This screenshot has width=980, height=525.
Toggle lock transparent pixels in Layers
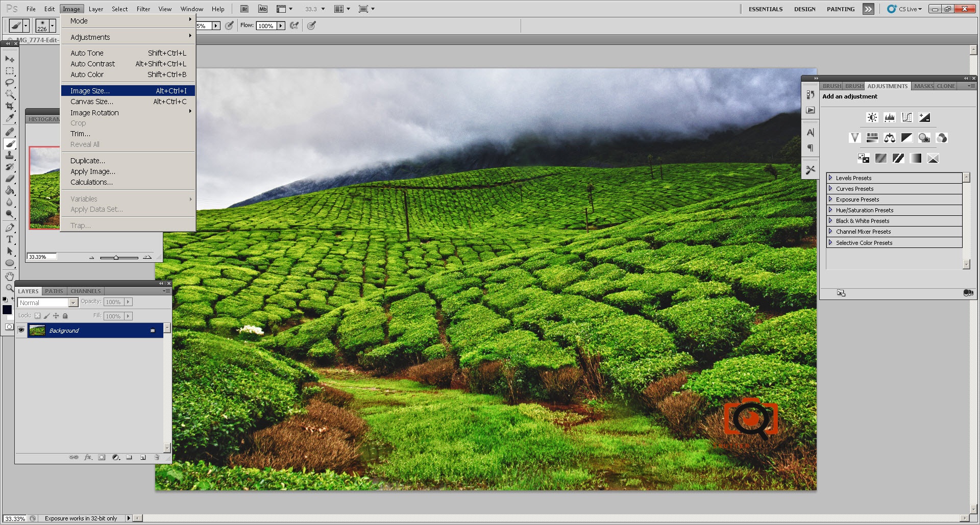tap(37, 316)
